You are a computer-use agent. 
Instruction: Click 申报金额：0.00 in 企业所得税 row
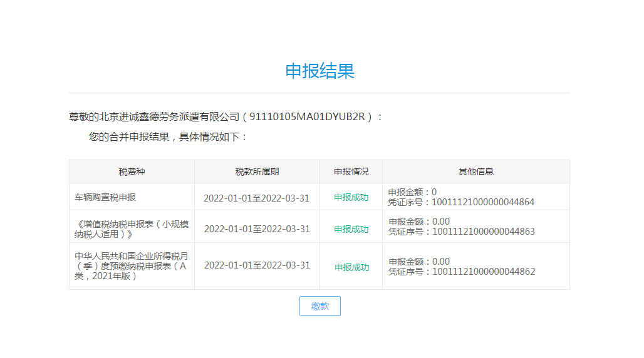pos(419,262)
